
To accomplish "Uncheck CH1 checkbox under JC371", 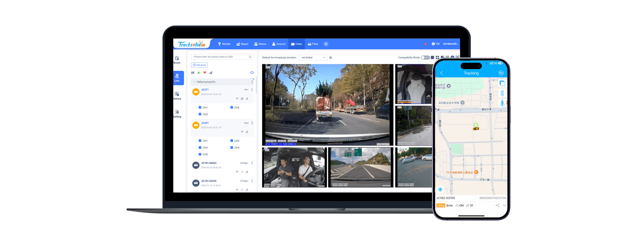I will coord(200,107).
